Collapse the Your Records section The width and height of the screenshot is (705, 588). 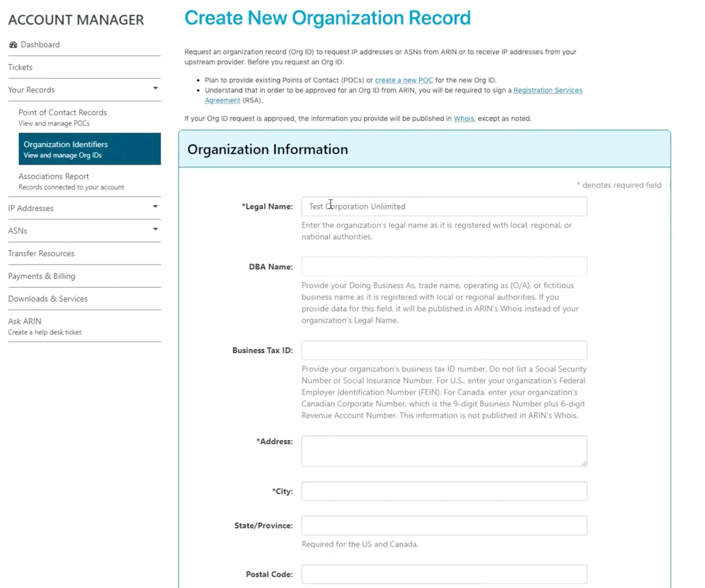point(155,88)
